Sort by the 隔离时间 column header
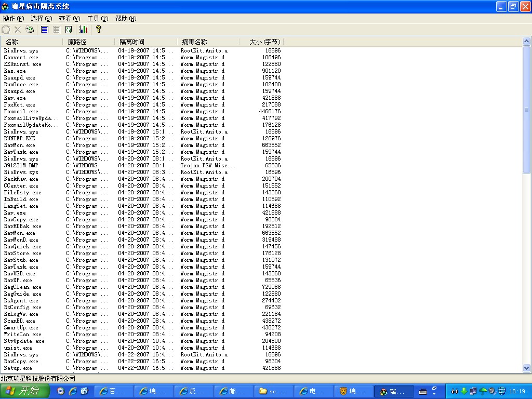This screenshot has width=532, height=399. tap(145, 42)
